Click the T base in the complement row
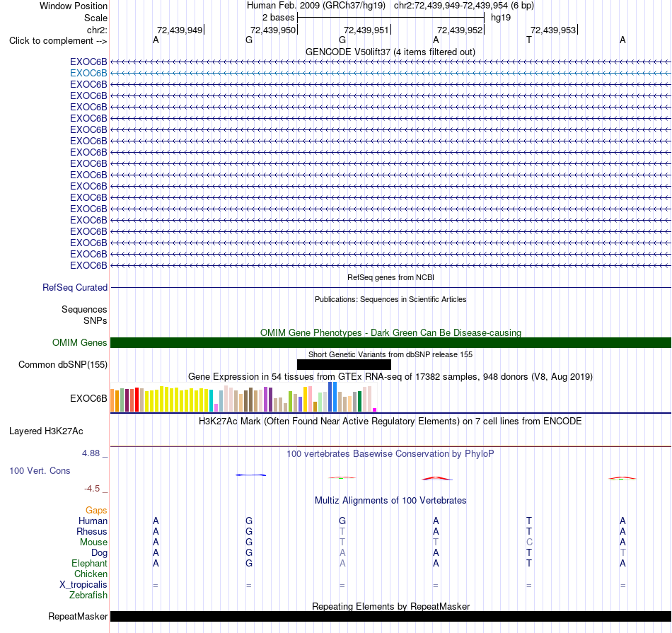The image size is (672, 633). pos(529,40)
